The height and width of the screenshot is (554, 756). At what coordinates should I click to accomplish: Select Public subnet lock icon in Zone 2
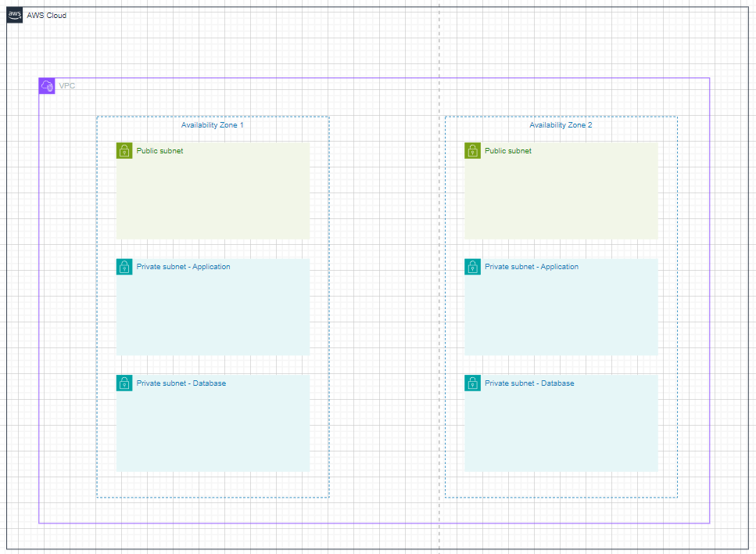(472, 150)
